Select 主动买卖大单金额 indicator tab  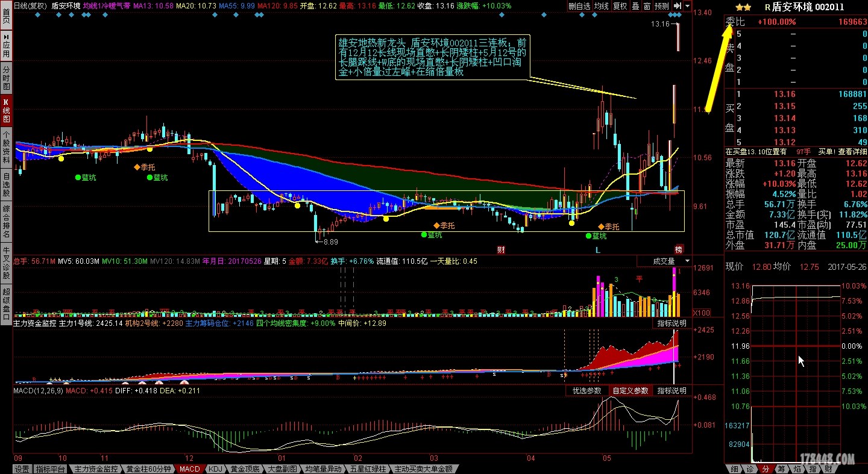(423, 469)
